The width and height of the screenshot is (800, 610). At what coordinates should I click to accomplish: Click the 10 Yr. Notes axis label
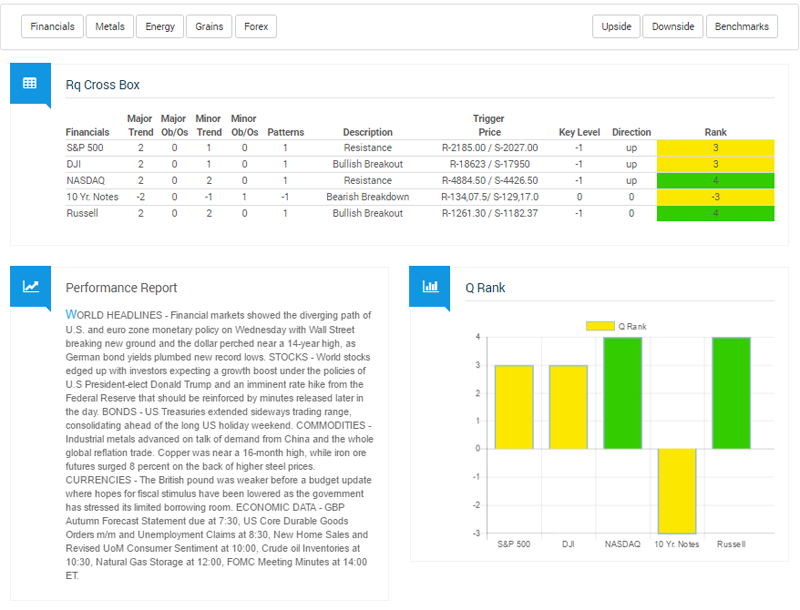677,544
